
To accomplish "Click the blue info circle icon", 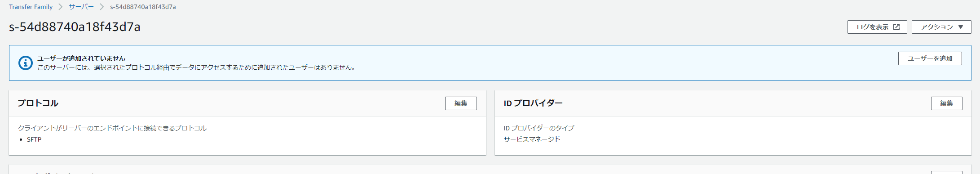I will [25, 63].
